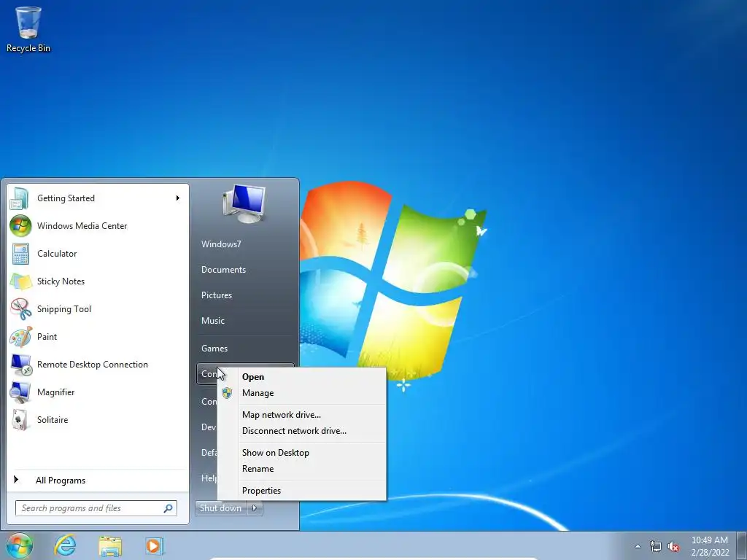Open the Windows7 user folder link

[x=221, y=244]
